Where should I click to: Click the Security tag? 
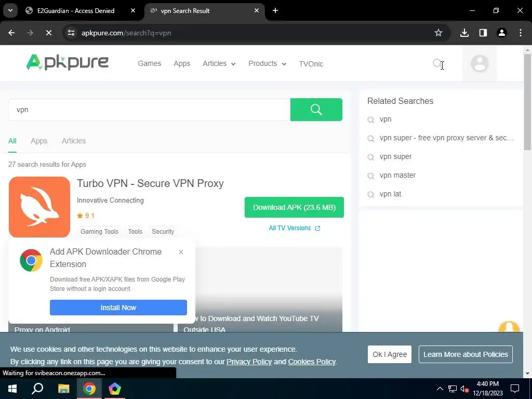tap(163, 231)
